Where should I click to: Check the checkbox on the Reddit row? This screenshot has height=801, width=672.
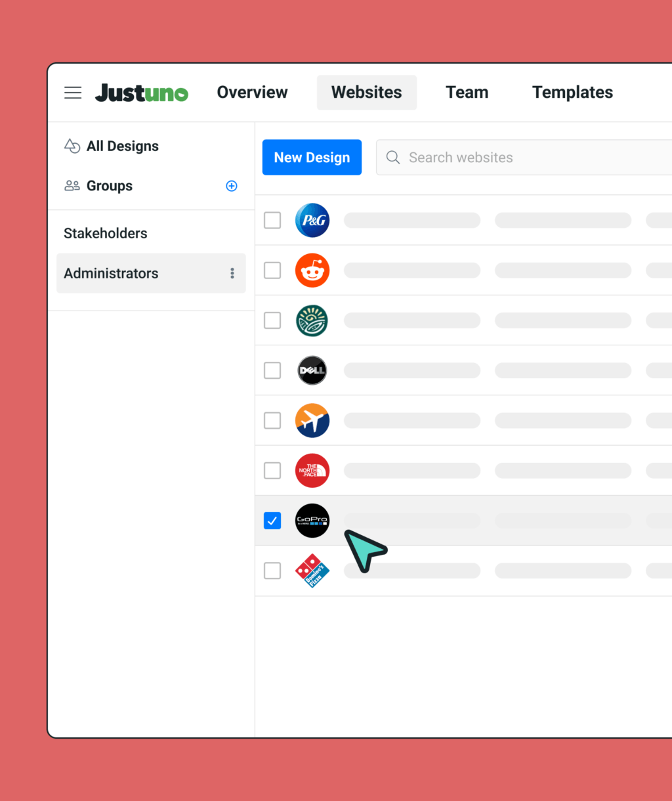[272, 270]
